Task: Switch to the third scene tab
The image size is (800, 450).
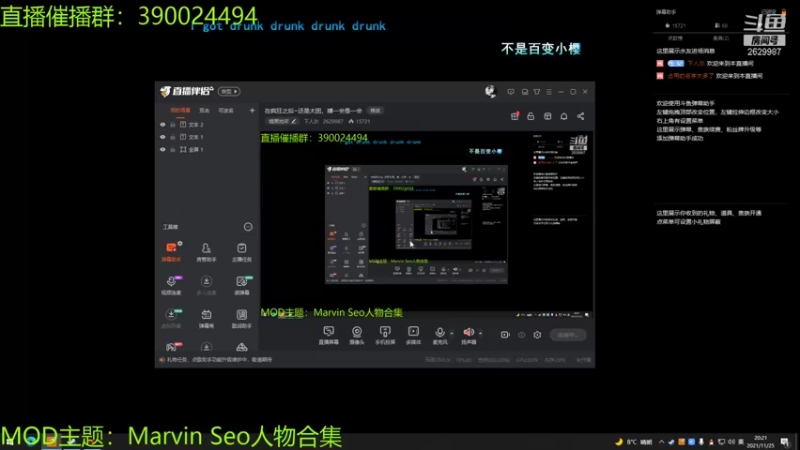Action: (x=226, y=110)
